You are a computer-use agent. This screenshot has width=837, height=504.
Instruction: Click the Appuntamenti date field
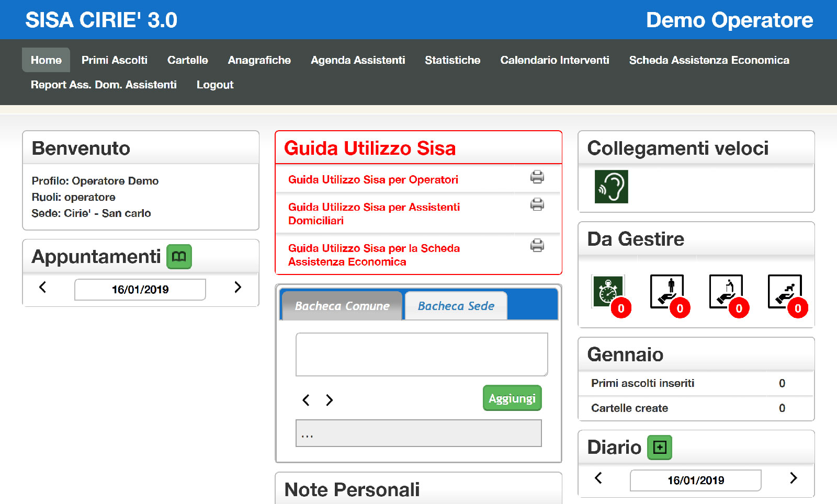140,290
